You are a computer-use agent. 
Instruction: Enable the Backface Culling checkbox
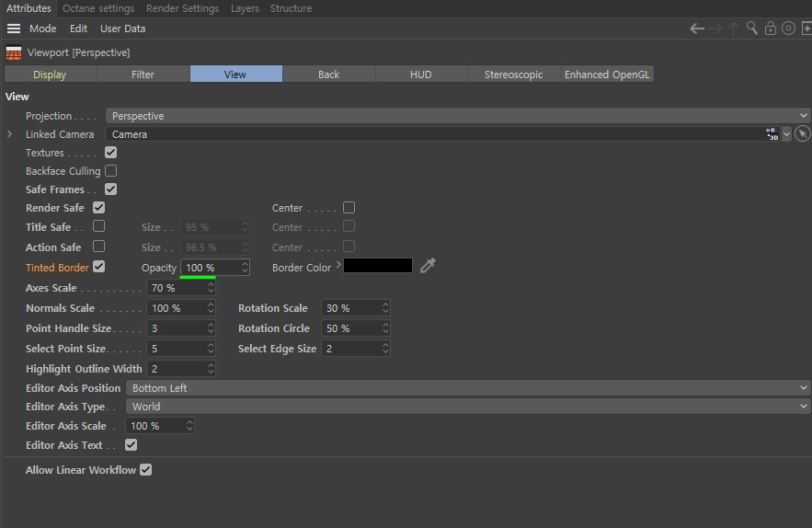coord(111,171)
